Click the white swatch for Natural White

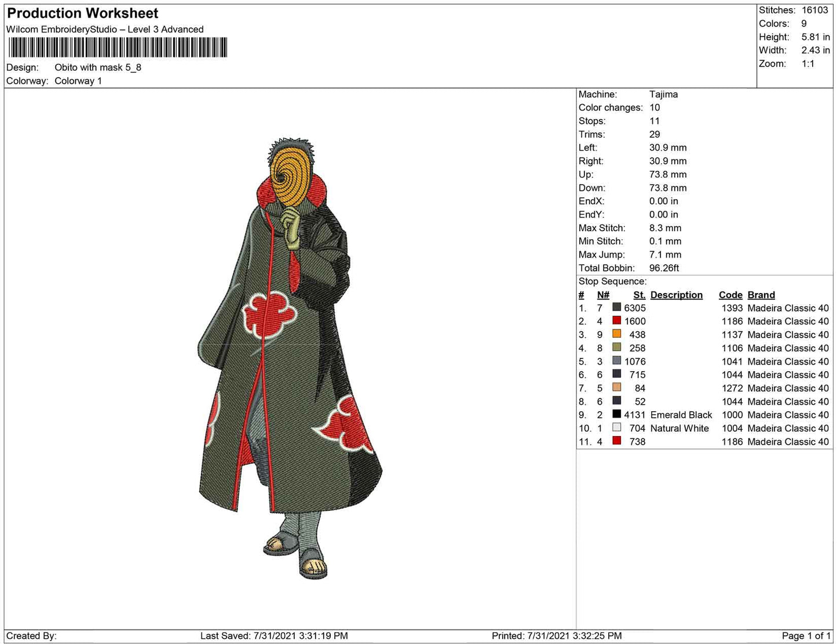pos(616,427)
